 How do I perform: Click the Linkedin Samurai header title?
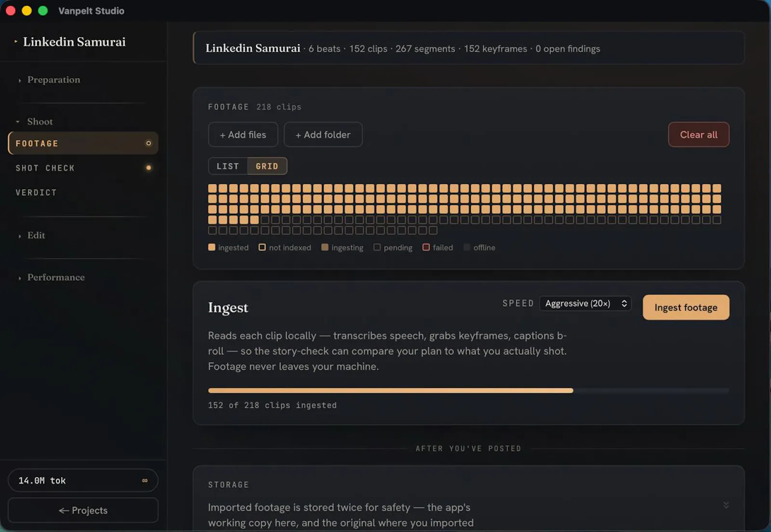point(253,48)
